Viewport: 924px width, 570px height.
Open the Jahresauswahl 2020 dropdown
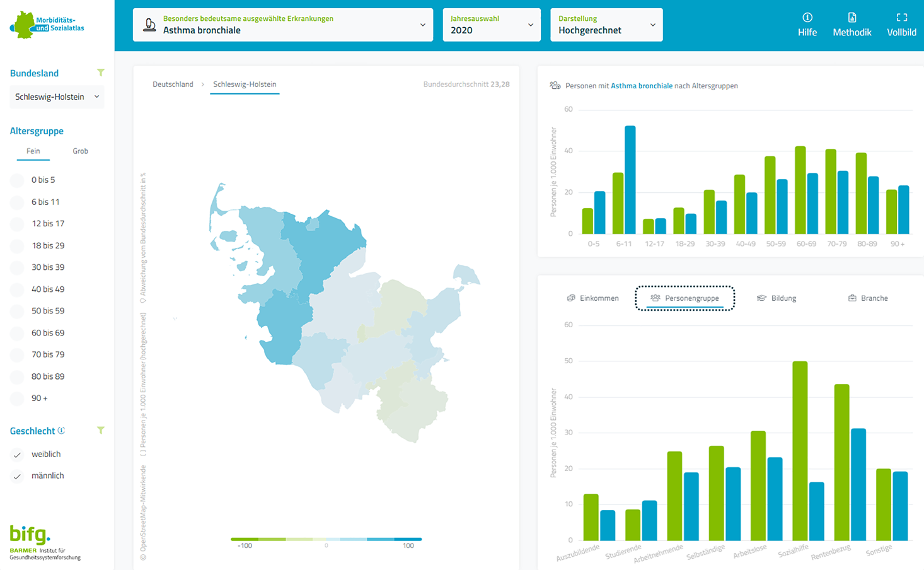[491, 25]
